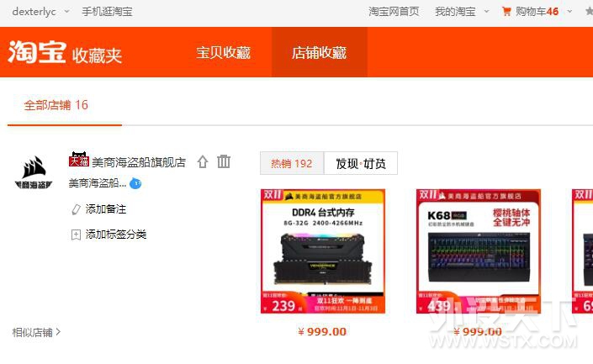Click the blue Wangwang chat icon

pos(135,184)
